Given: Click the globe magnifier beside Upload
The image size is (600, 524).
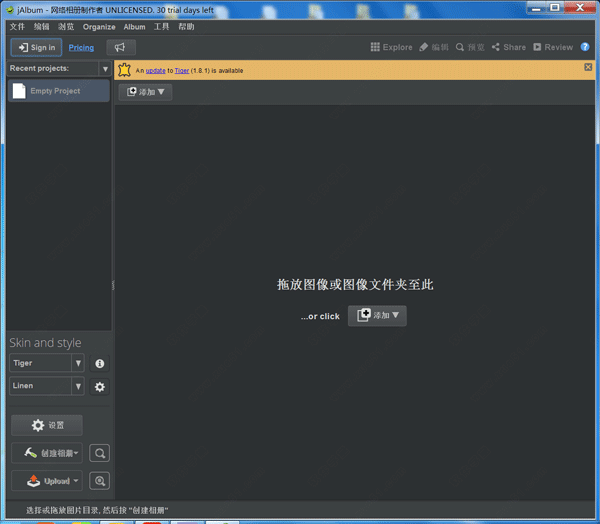Looking at the screenshot, I should click(x=99, y=481).
